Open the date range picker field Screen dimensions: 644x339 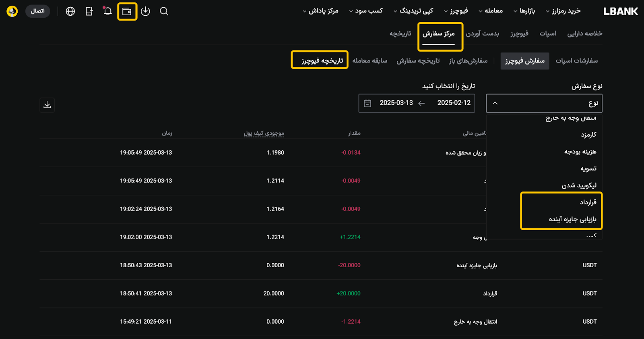coord(417,103)
